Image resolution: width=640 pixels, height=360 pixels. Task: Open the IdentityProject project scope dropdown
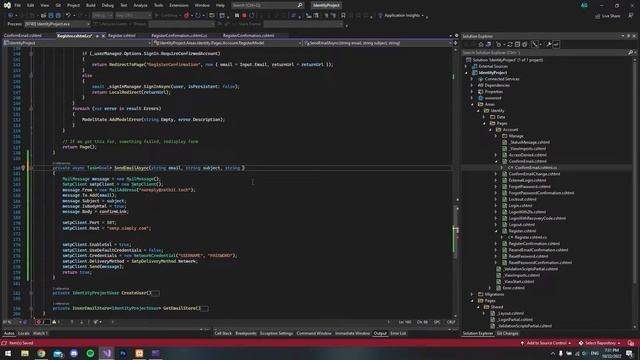[77, 43]
